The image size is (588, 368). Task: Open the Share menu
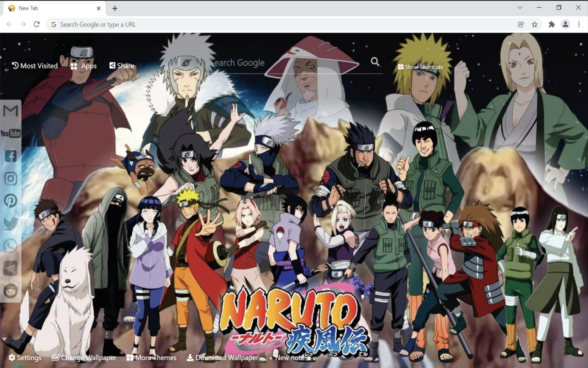click(122, 66)
